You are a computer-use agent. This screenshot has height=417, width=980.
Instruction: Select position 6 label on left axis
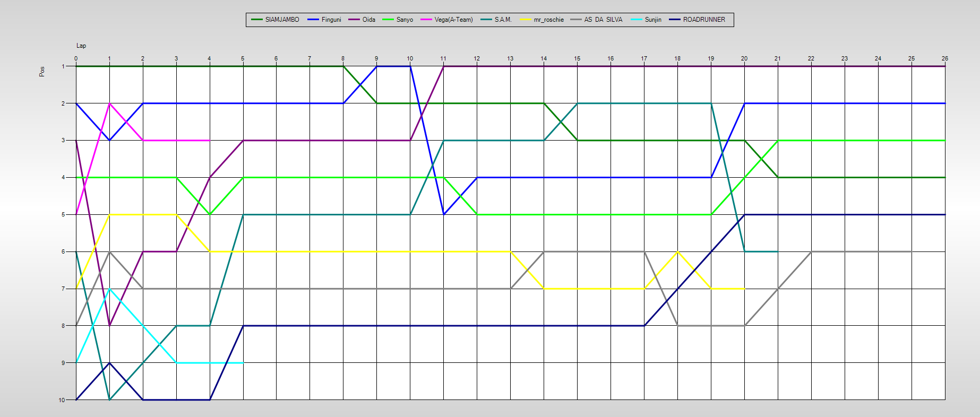(63, 251)
